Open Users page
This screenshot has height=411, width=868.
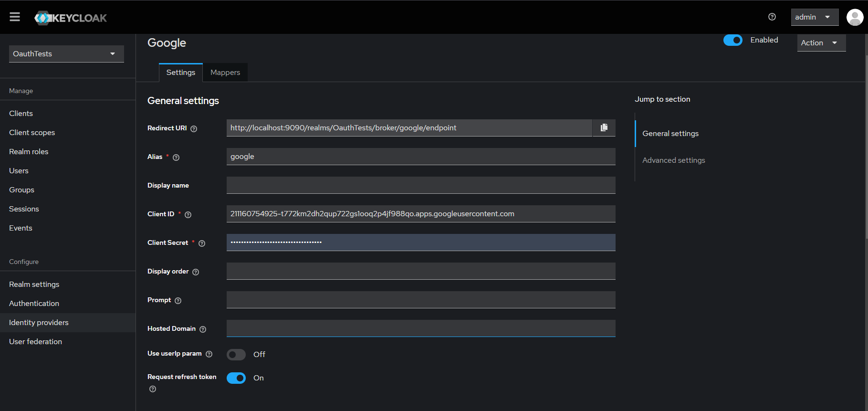(68, 171)
